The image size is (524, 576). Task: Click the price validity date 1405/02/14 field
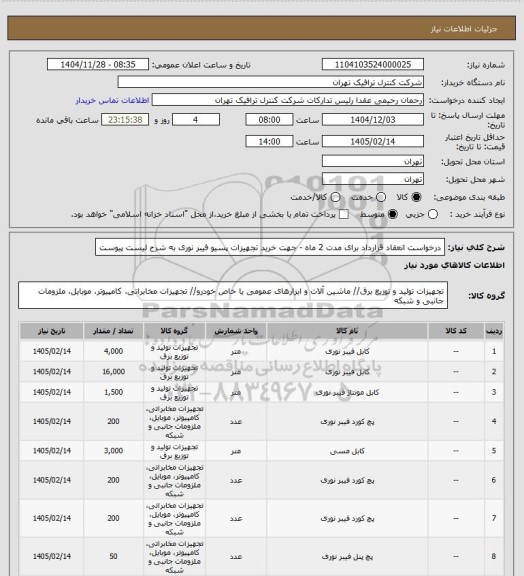tap(373, 141)
